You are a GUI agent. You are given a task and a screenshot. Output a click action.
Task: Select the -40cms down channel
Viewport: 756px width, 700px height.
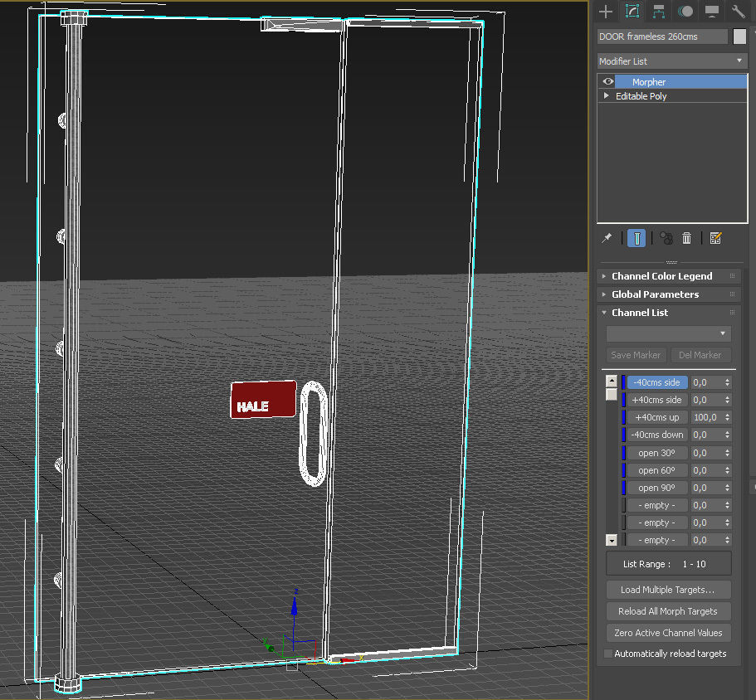pyautogui.click(x=656, y=435)
